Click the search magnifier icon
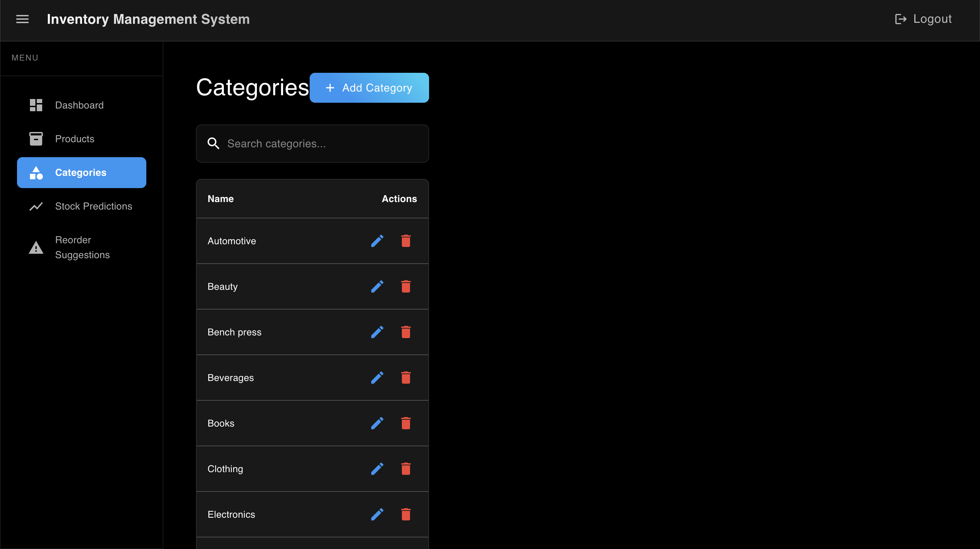The width and height of the screenshot is (980, 549). point(213,143)
